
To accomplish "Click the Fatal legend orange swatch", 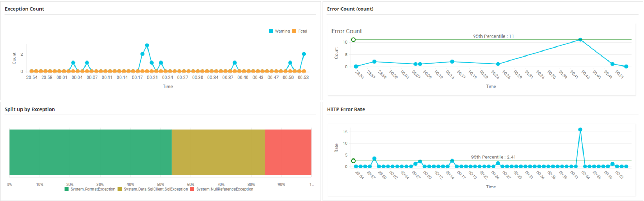I will (294, 31).
